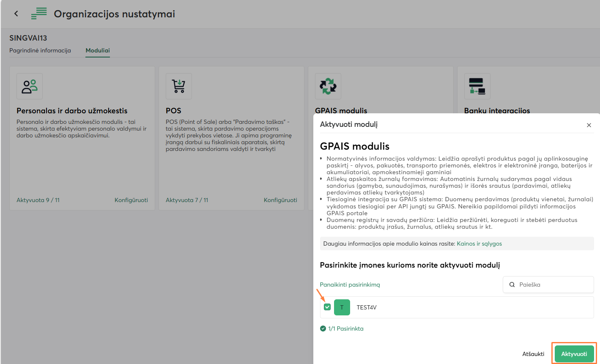
Task: Click the search magnifier icon
Action: pos(512,285)
